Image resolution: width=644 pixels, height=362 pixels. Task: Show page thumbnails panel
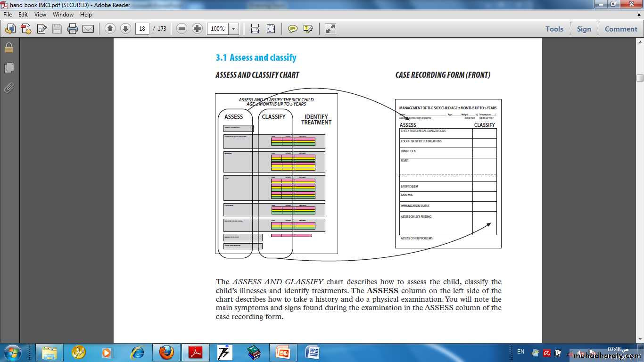coord(9,68)
